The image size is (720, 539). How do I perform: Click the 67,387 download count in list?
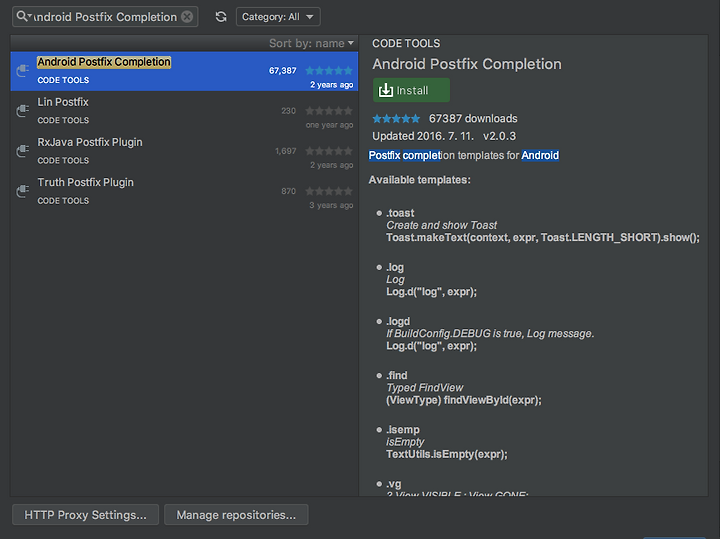pyautogui.click(x=282, y=71)
